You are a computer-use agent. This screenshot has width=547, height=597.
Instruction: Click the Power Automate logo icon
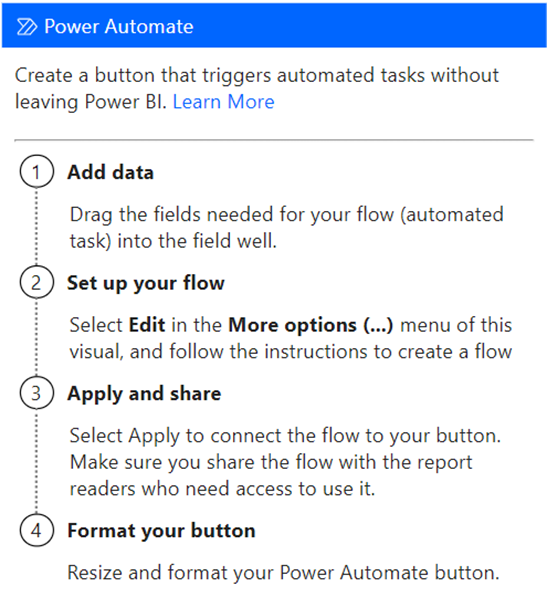click(x=27, y=27)
